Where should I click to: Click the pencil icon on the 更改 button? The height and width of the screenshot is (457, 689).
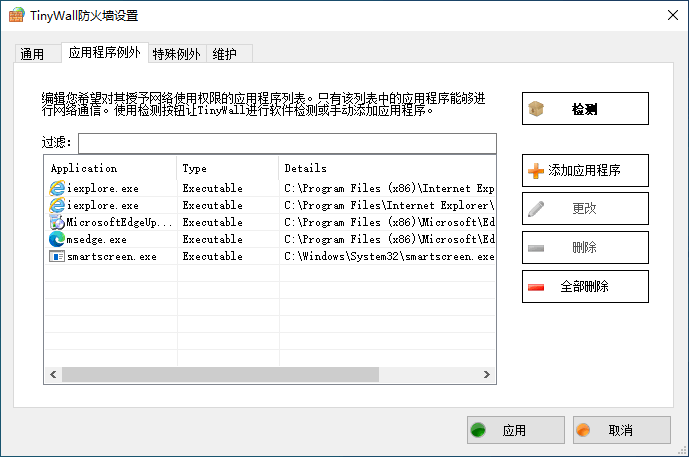click(536, 209)
